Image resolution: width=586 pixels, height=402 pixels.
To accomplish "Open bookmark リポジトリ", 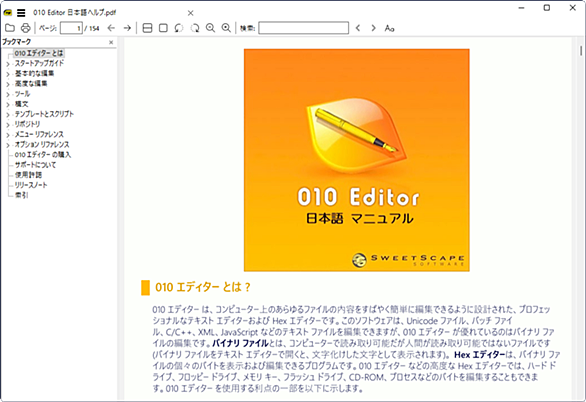I will 27,124.
